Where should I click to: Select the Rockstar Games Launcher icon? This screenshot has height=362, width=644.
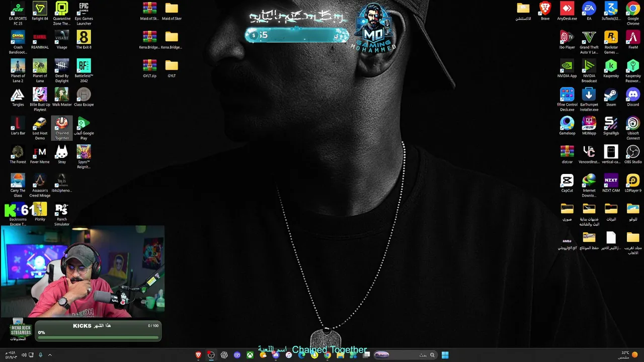pyautogui.click(x=611, y=42)
